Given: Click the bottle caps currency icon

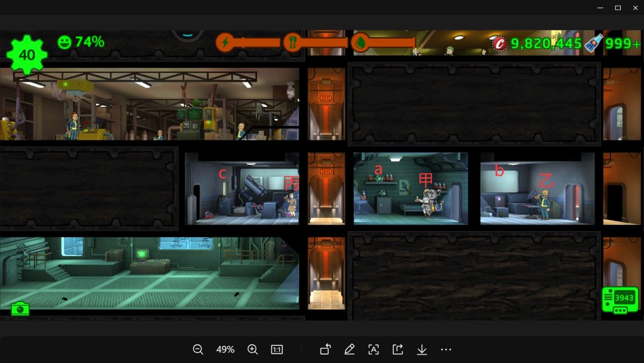Looking at the screenshot, I should [500, 43].
